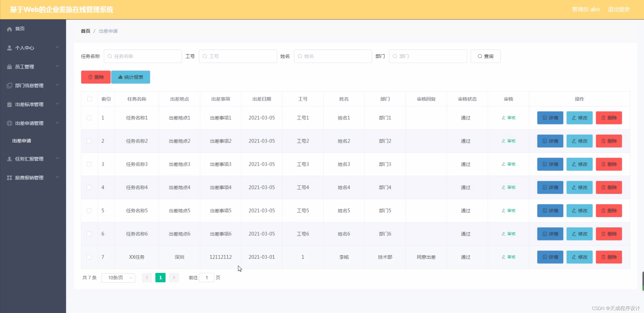Click the magnifier icon on 查询 button
This screenshot has width=644, height=313.
480,56
